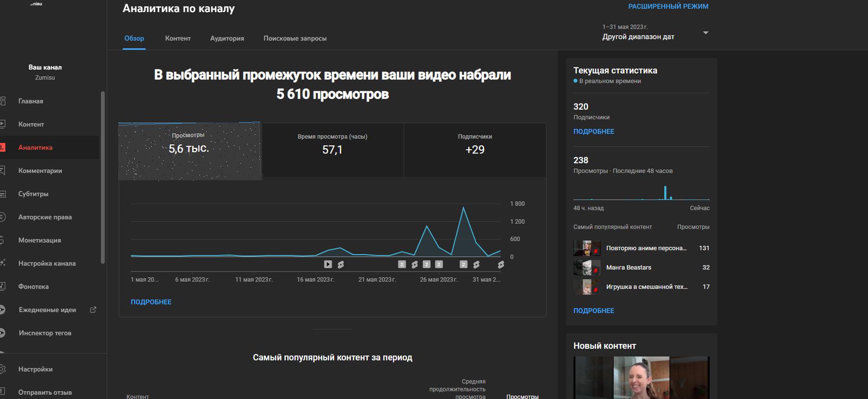
Task: Click the Zumisu channel name in sidebar
Action: click(45, 77)
